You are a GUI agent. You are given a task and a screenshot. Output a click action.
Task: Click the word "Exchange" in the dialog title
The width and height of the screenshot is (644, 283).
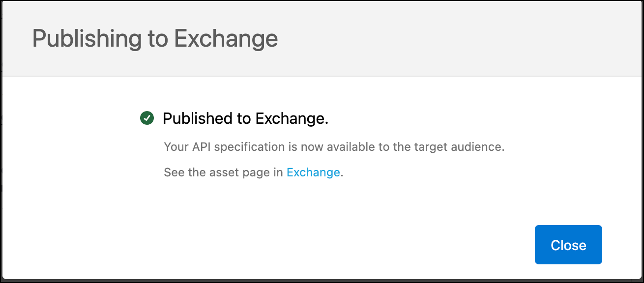coord(226,39)
